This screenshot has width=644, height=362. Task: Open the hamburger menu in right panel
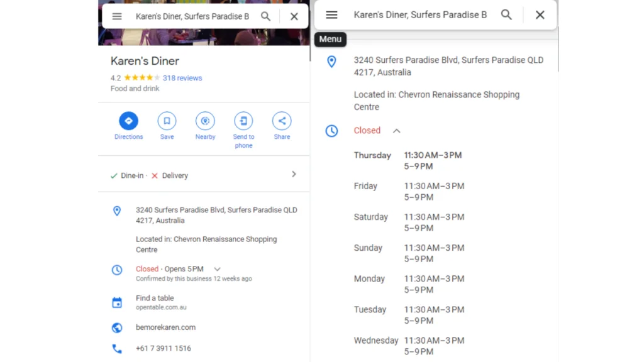pyautogui.click(x=331, y=15)
